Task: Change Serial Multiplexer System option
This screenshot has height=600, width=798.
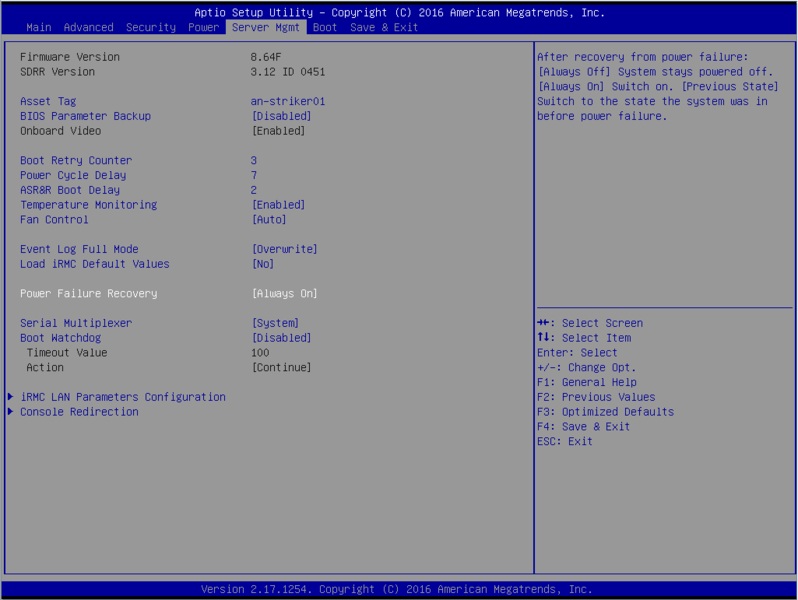Action: pyautogui.click(x=275, y=323)
